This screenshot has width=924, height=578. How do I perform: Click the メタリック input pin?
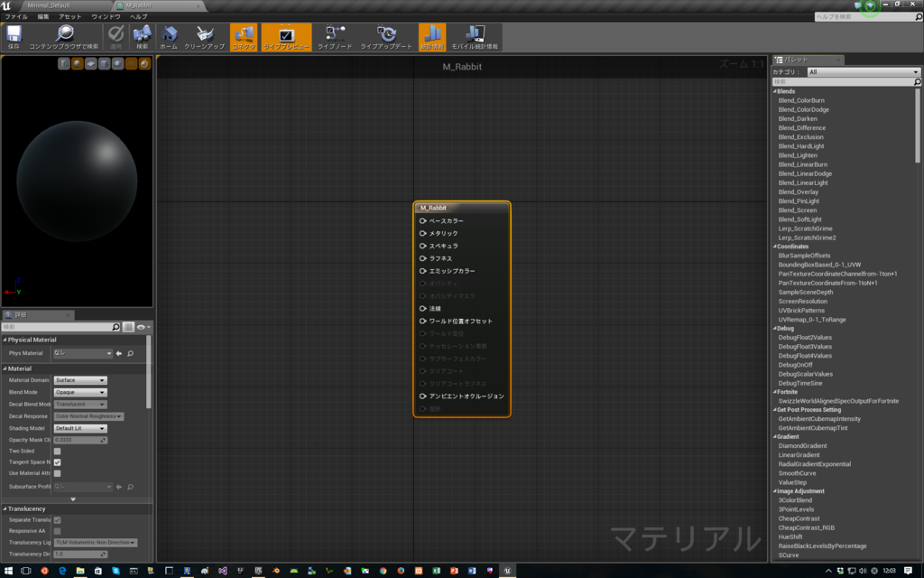(422, 233)
